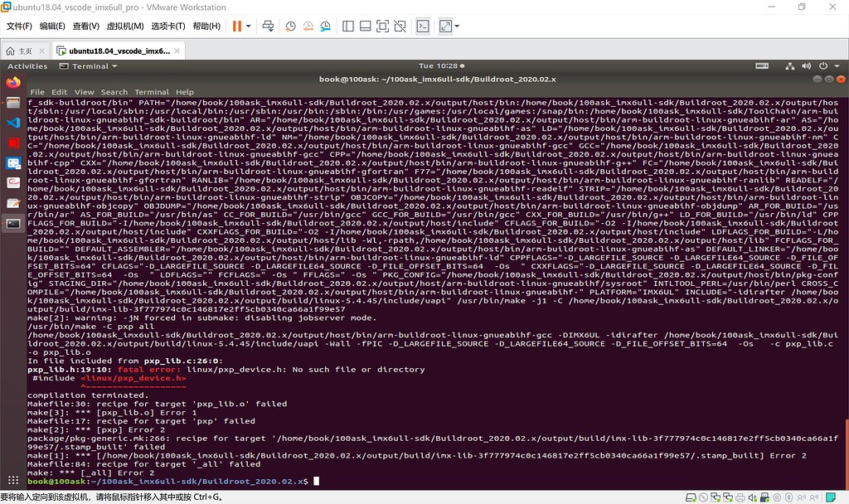Toggle the tab thumbnail bar

tap(364, 26)
